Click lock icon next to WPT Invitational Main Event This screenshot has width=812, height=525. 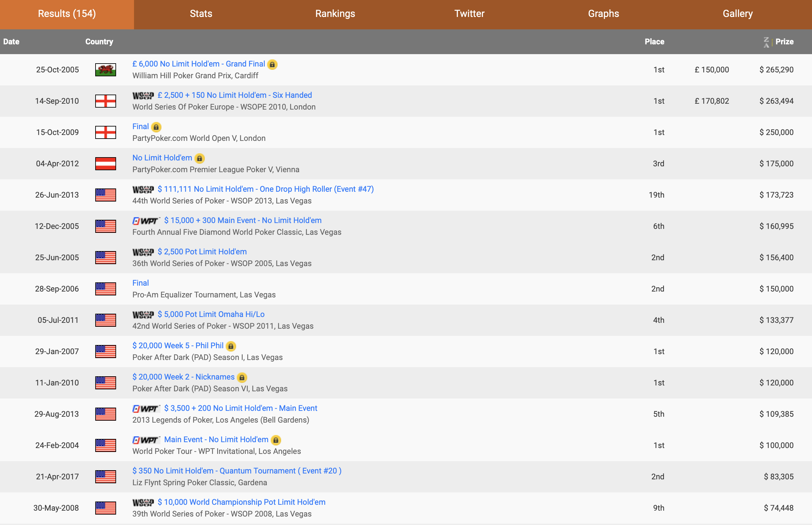[276, 440]
